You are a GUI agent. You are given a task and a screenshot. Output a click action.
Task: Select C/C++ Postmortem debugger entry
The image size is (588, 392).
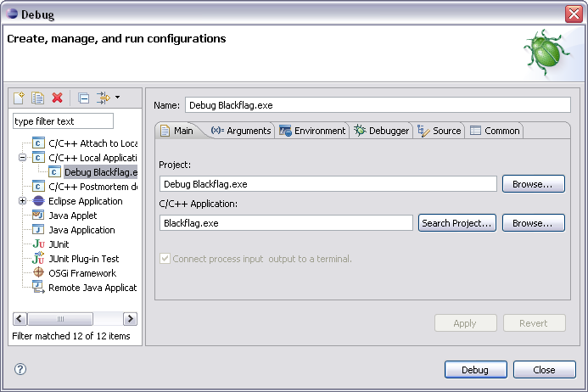tap(93, 187)
